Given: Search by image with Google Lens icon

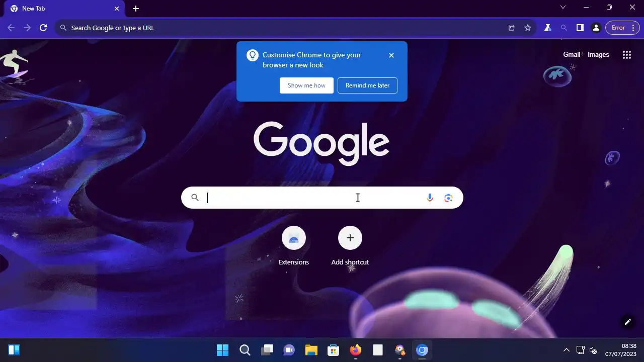Looking at the screenshot, I should [x=448, y=198].
